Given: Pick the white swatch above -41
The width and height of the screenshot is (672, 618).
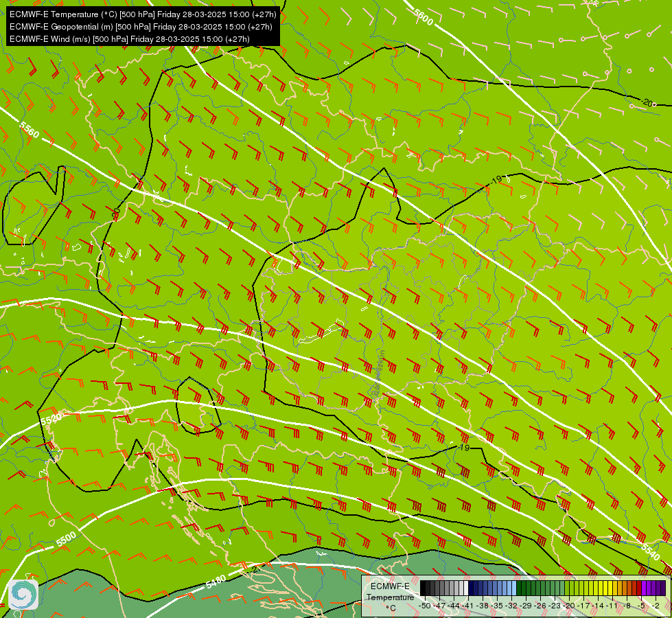Looking at the screenshot, I should pyautogui.click(x=466, y=588).
